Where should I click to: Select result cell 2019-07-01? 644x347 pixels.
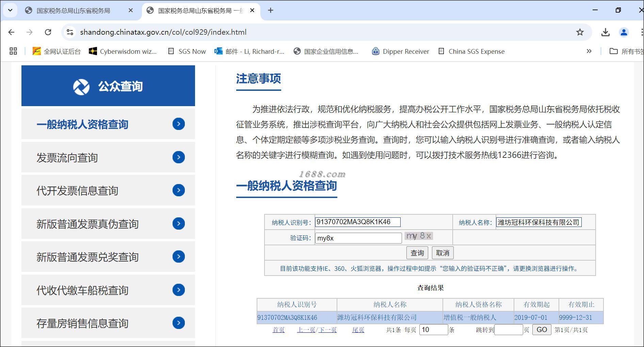click(536, 317)
